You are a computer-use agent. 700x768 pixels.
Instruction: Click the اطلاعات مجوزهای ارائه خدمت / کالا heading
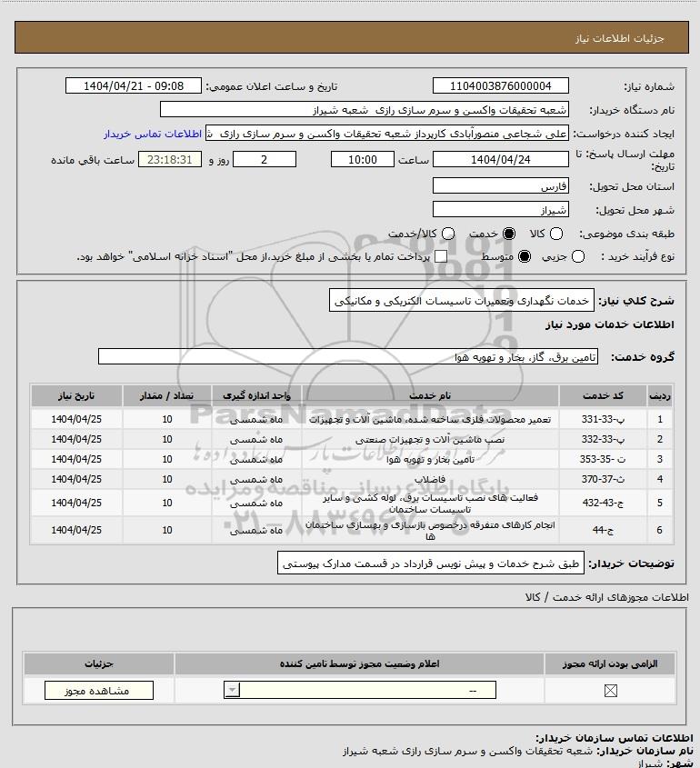(606, 597)
